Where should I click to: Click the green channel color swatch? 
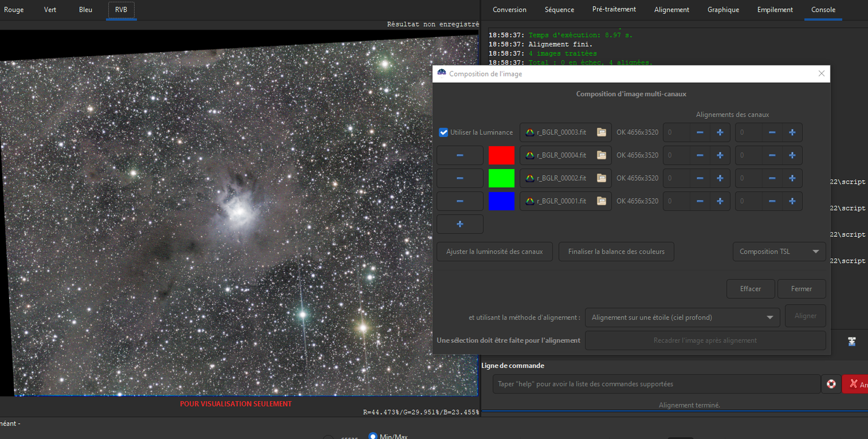coord(501,178)
